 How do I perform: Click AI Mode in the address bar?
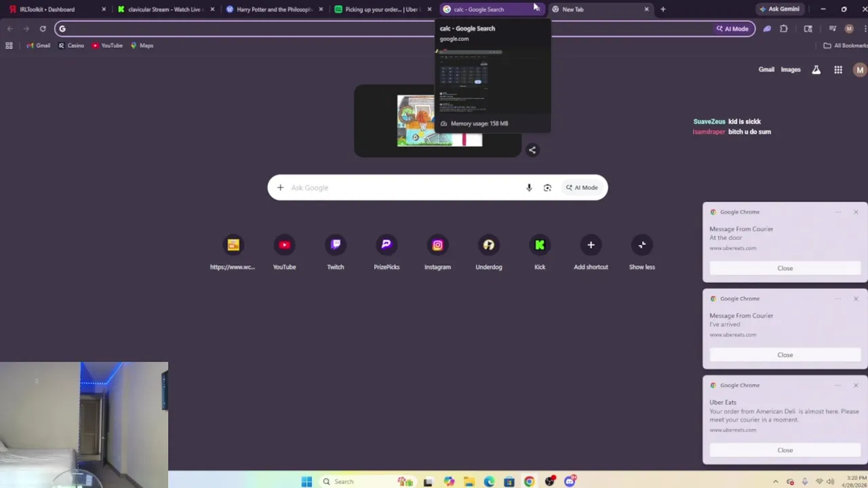click(732, 28)
